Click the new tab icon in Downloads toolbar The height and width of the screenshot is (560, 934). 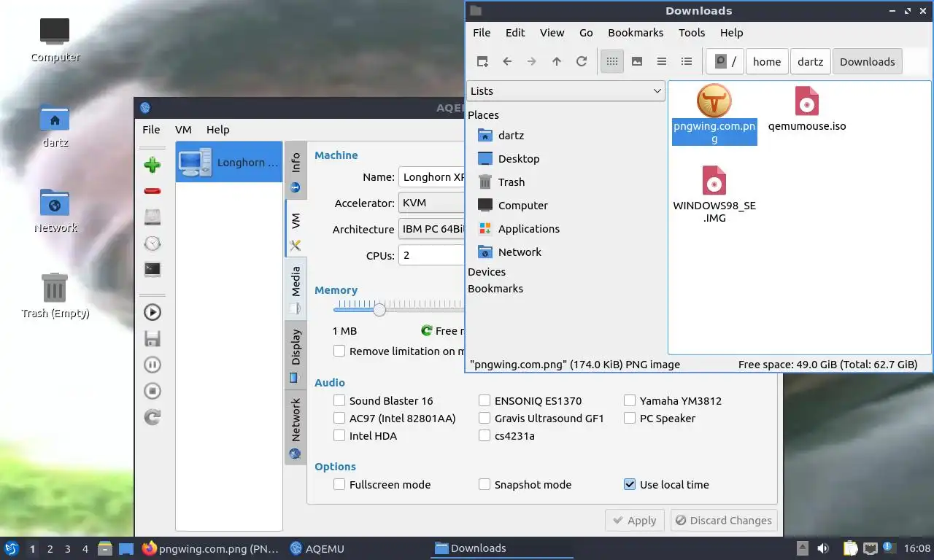tap(482, 61)
